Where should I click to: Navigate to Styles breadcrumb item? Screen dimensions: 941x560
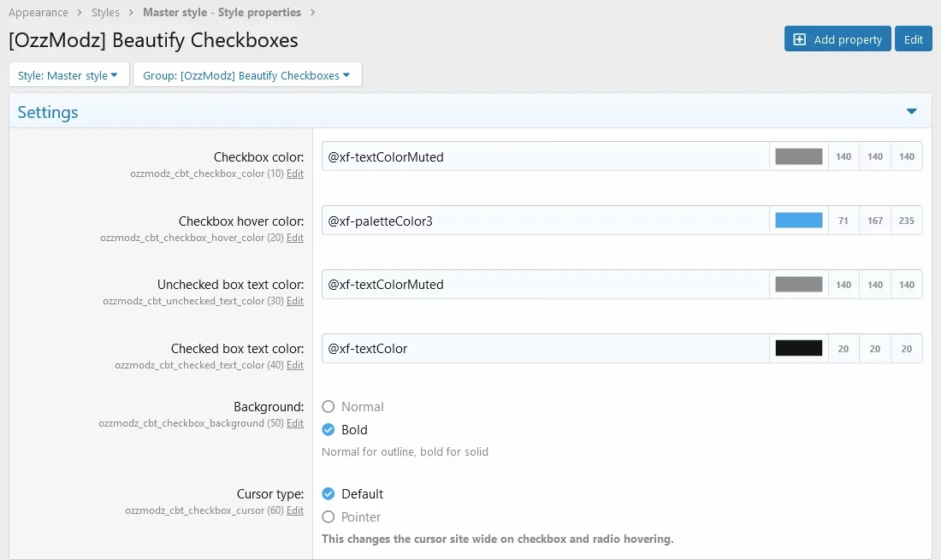pyautogui.click(x=105, y=13)
